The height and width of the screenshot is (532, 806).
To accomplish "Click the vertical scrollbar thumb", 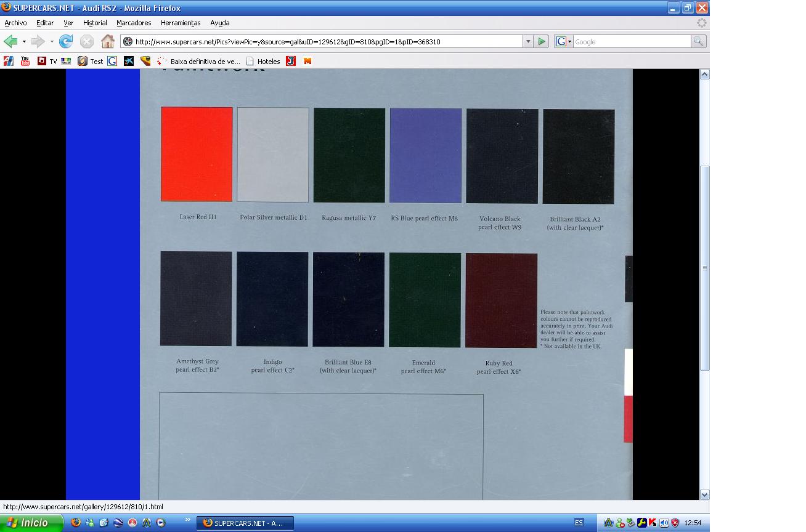I will pos(704,268).
